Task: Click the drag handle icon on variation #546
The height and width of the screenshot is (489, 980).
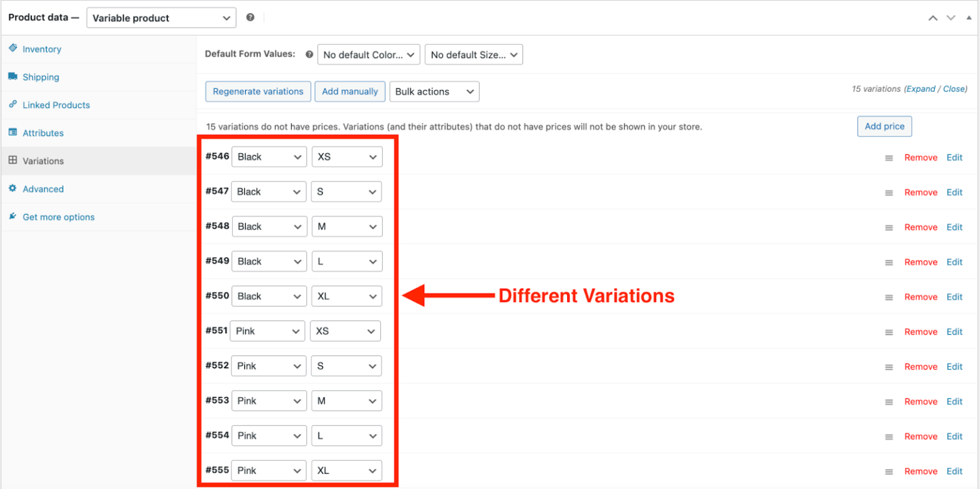Action: pos(888,157)
